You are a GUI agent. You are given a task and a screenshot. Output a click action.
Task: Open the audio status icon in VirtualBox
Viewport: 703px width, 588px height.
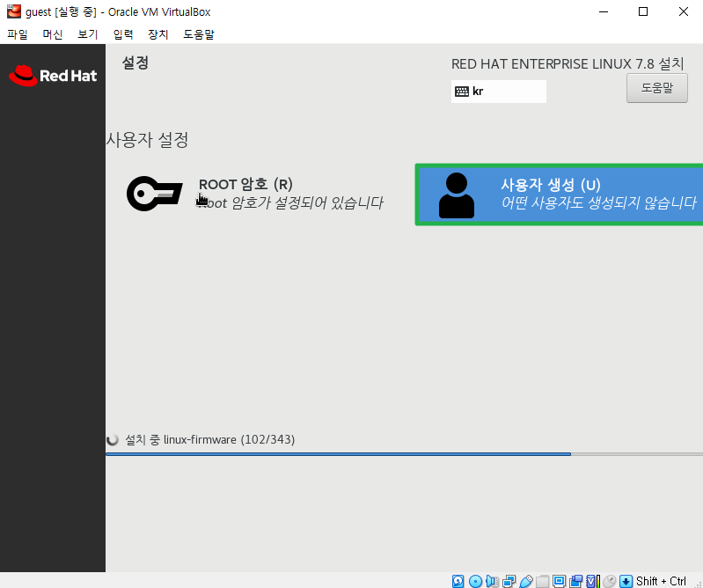click(x=492, y=581)
